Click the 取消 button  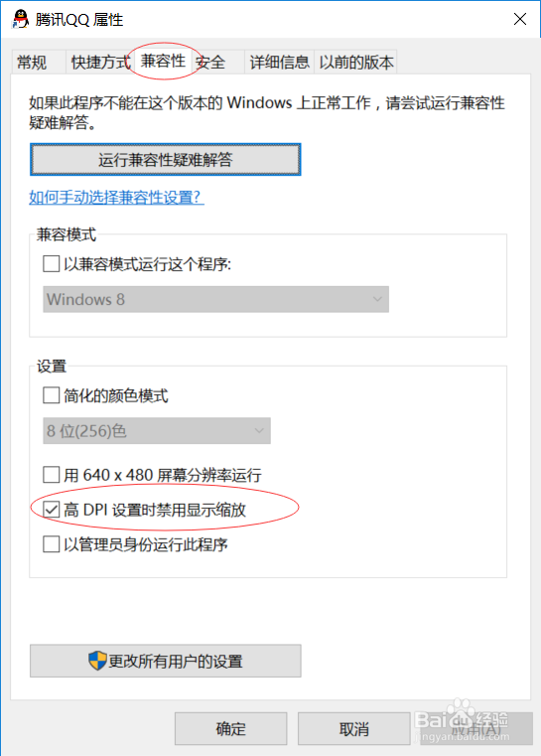353,728
